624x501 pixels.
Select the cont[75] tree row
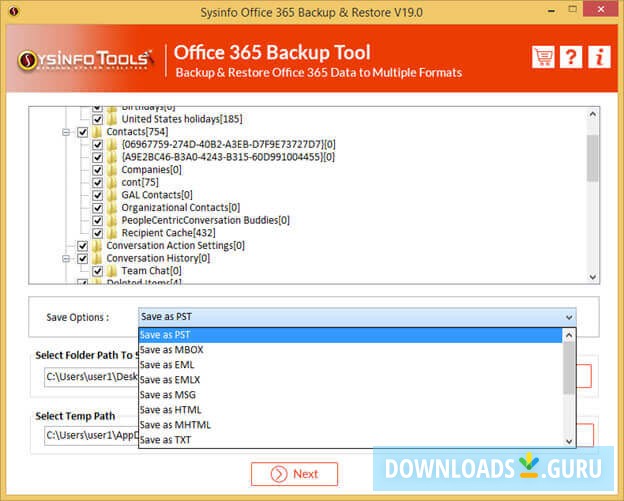pos(140,182)
